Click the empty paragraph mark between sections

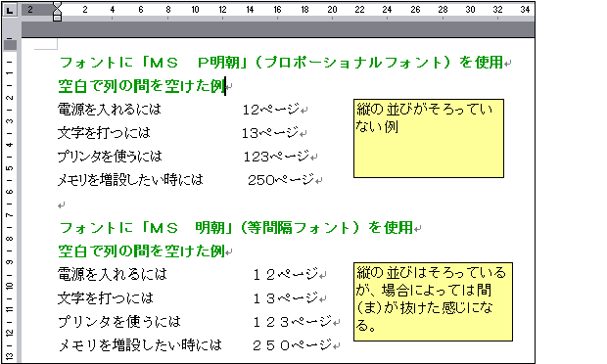pyautogui.click(x=61, y=205)
